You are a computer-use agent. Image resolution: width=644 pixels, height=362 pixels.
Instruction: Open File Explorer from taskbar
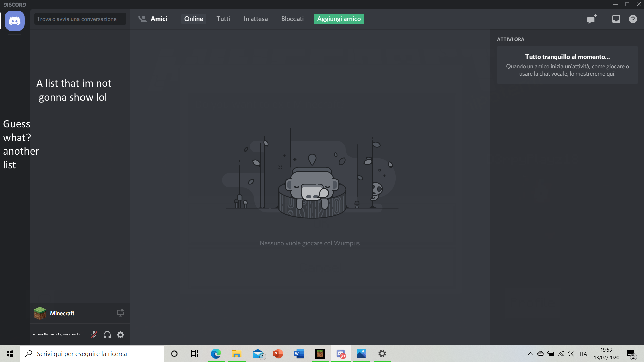(236, 354)
